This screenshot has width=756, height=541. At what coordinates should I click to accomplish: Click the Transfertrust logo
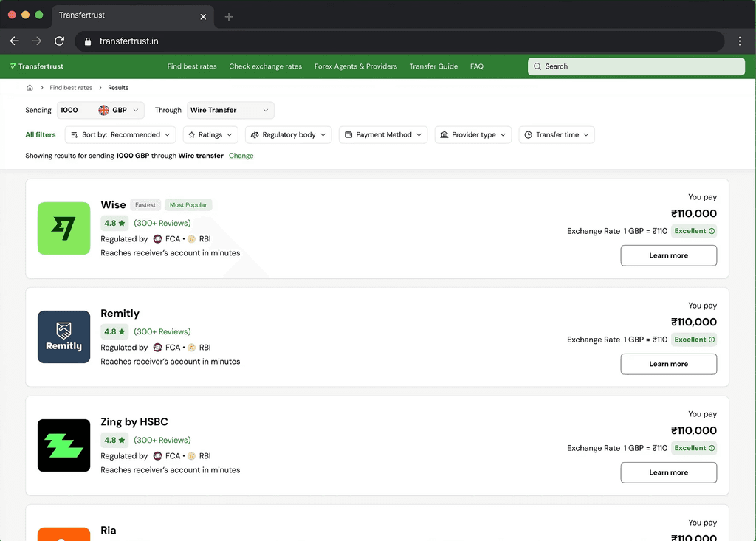click(x=37, y=66)
